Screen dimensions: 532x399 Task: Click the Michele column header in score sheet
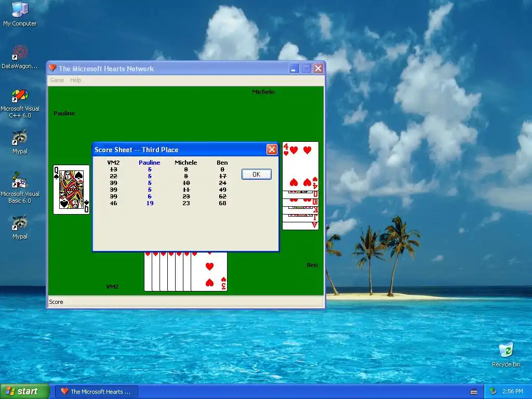(185, 163)
